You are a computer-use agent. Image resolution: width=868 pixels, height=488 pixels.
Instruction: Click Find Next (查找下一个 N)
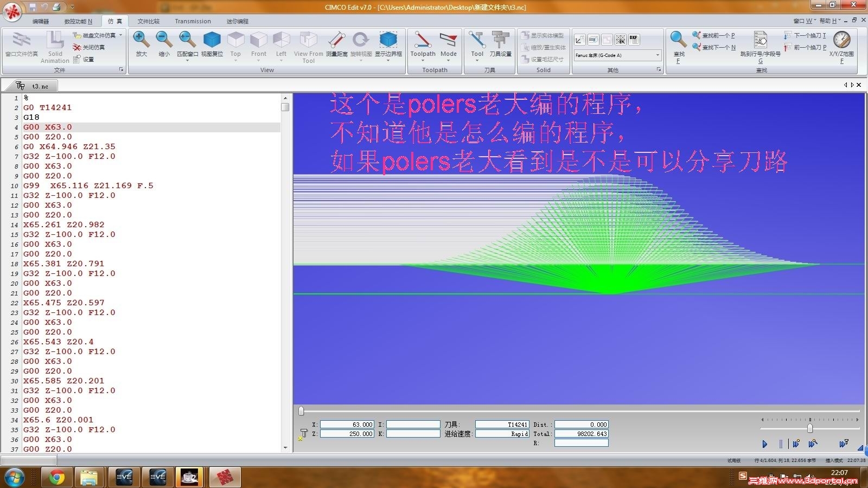[714, 47]
